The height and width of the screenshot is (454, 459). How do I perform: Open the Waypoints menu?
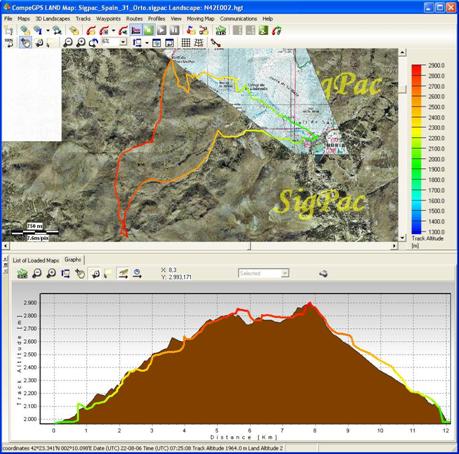pos(108,19)
